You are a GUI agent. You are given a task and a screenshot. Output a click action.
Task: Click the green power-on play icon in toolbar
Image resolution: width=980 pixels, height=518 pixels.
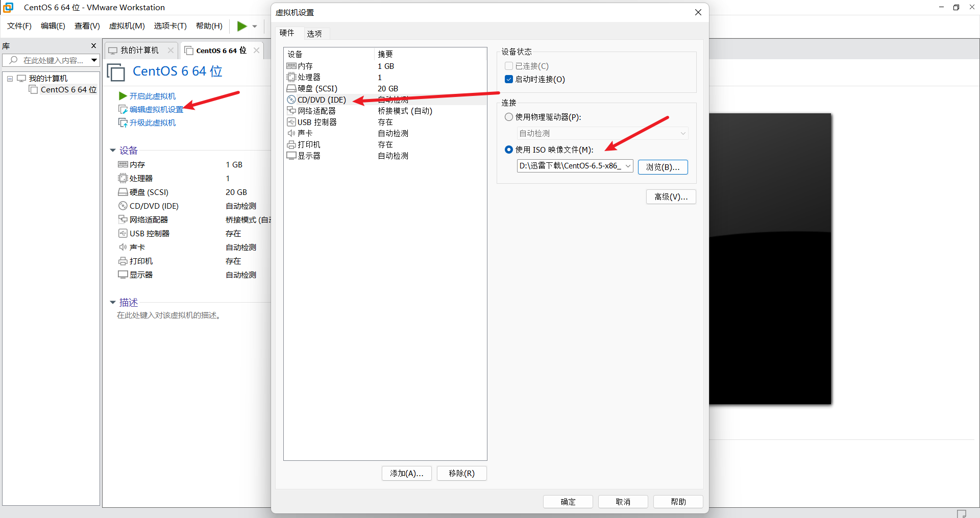[x=242, y=26]
